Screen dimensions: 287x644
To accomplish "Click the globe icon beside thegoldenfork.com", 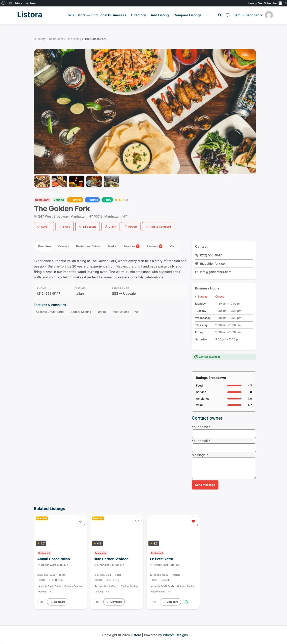I will [197, 264].
